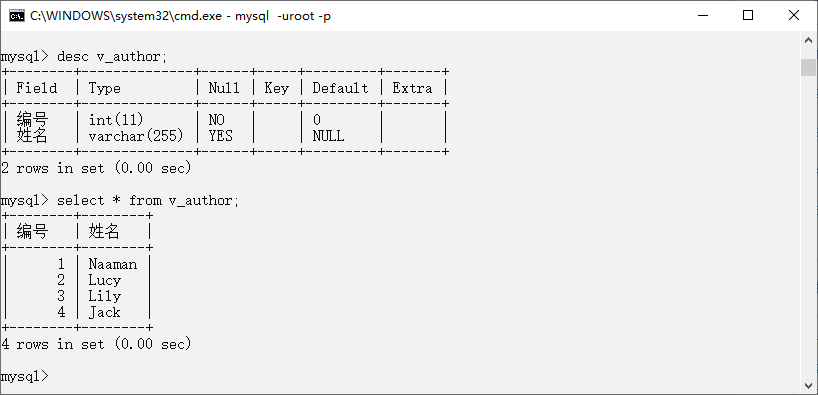Click the 'Field' column header
This screenshot has width=818, height=395.
(x=37, y=88)
